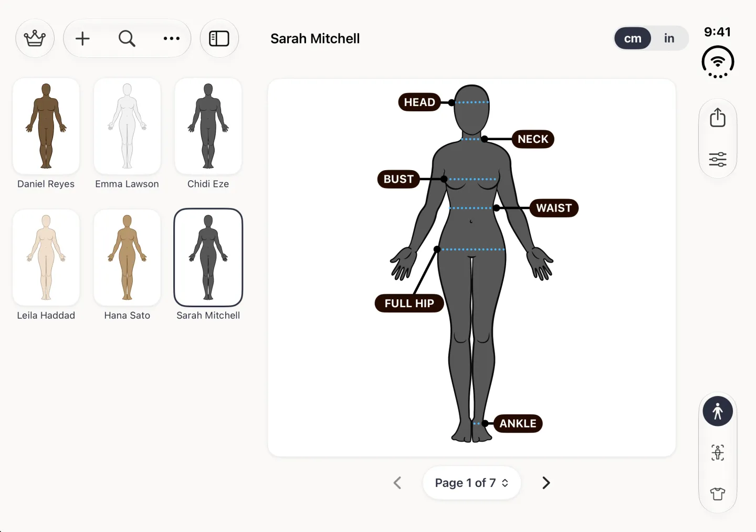Viewport: 756px width, 532px height.
Task: Click the Emma Lawson name label
Action: [x=127, y=184]
